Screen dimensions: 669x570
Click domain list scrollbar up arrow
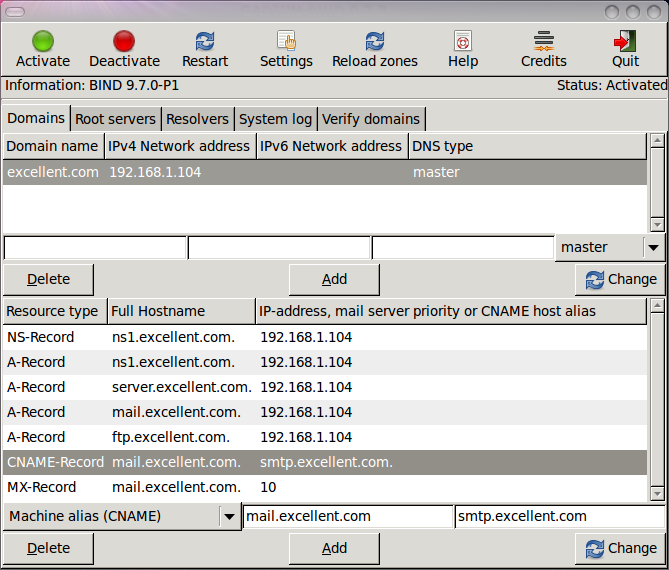[x=657, y=140]
